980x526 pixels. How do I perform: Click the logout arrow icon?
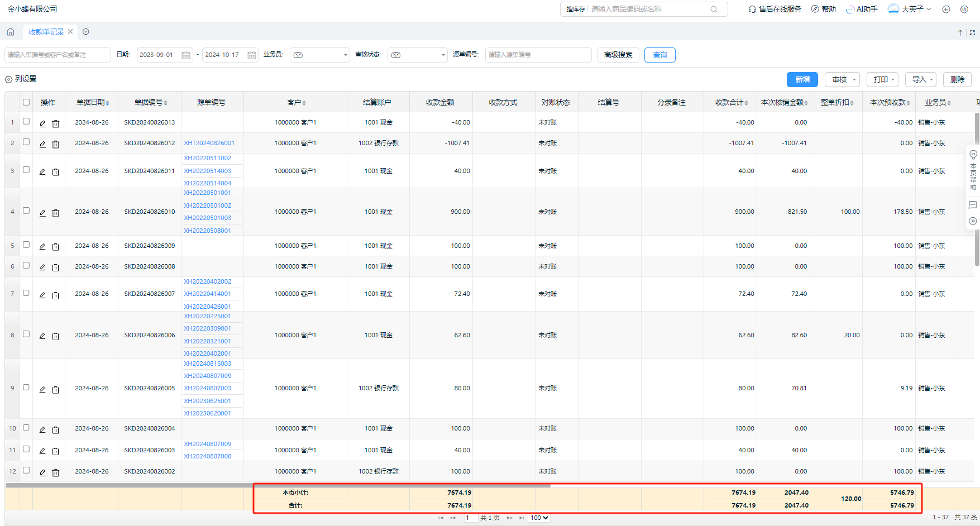coord(946,9)
